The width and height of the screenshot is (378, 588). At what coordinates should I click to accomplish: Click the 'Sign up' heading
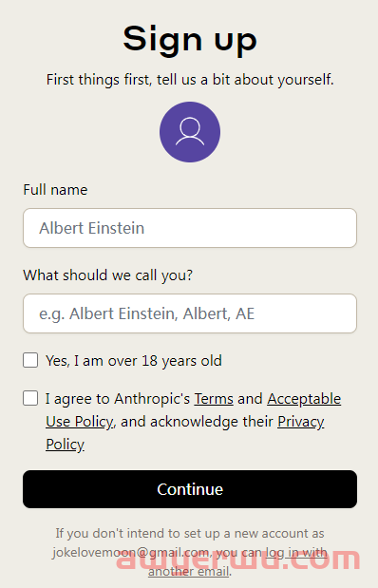click(190, 39)
